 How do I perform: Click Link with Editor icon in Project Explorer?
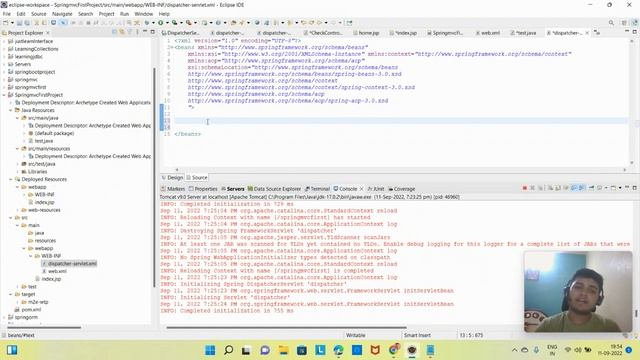[x=122, y=32]
